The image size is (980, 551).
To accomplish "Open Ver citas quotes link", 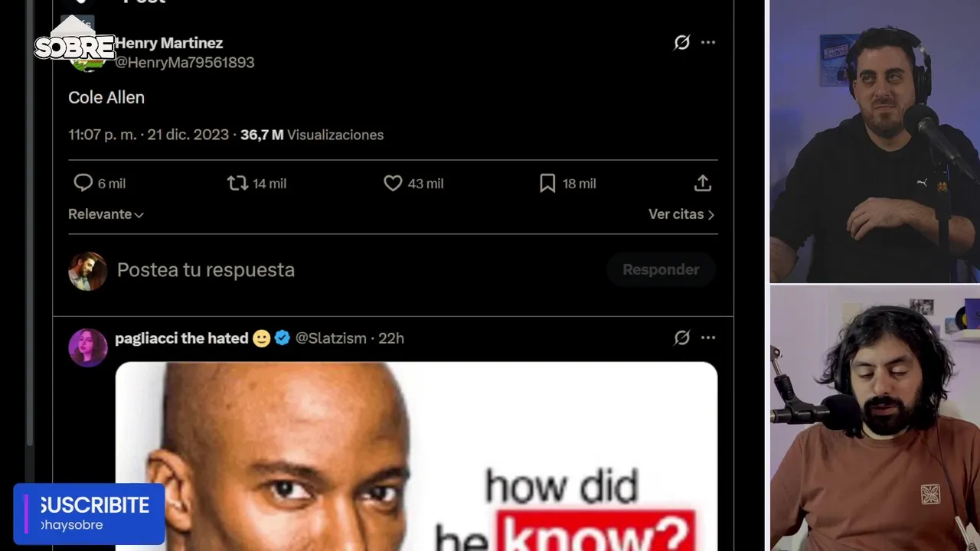I will [681, 214].
